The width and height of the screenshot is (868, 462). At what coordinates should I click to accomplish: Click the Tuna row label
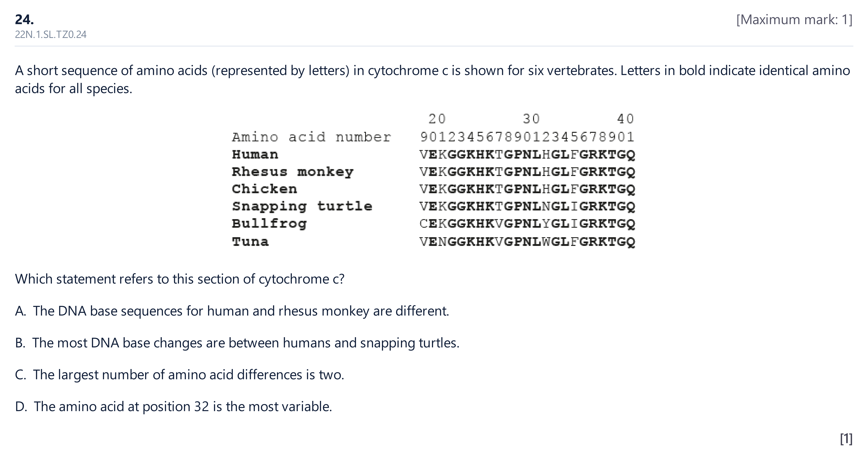pyautogui.click(x=250, y=241)
